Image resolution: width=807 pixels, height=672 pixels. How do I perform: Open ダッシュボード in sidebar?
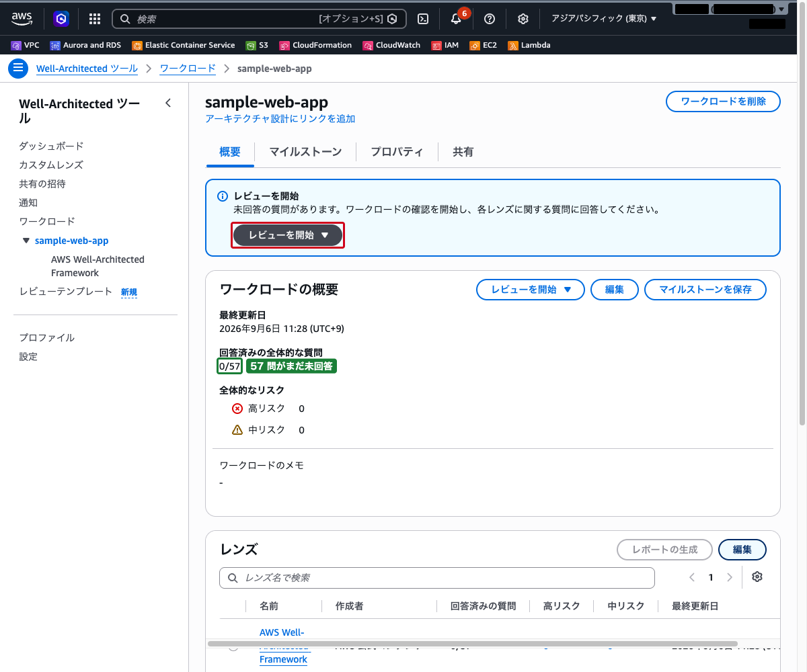[51, 146]
